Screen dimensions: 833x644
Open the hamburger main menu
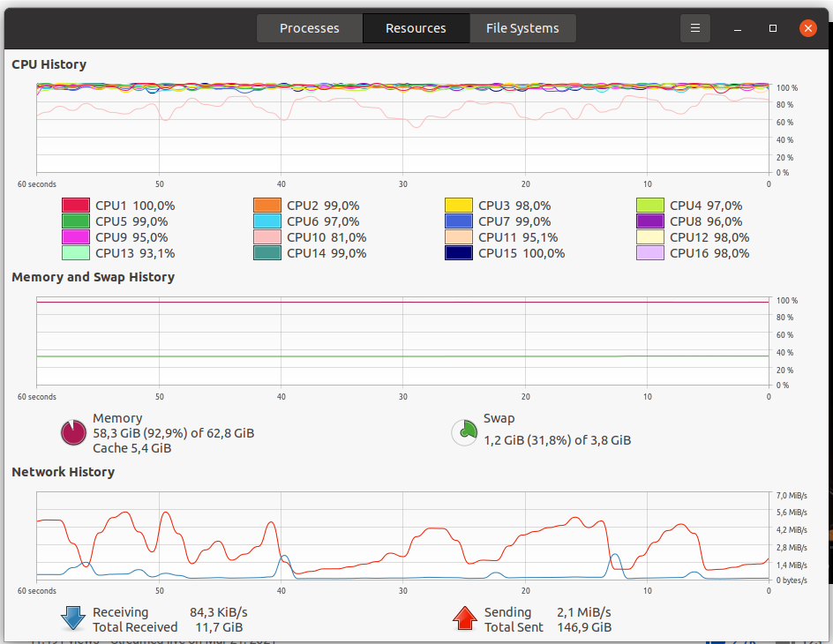point(695,28)
